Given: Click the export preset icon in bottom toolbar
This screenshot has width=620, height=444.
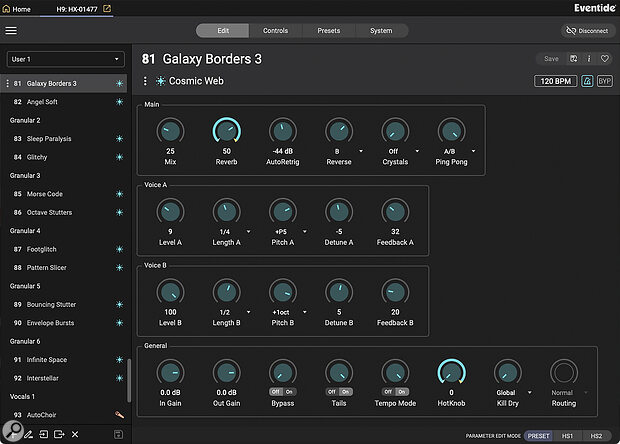Looking at the screenshot, I should pos(59,435).
